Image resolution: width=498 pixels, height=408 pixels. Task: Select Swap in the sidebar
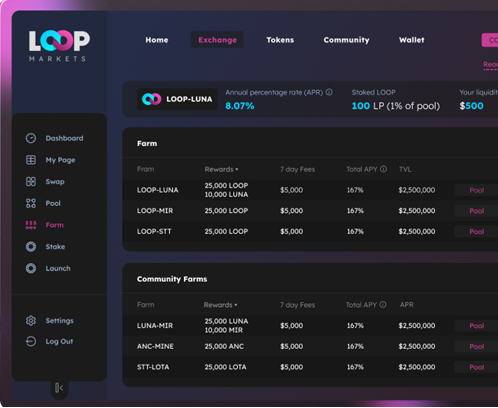(55, 182)
